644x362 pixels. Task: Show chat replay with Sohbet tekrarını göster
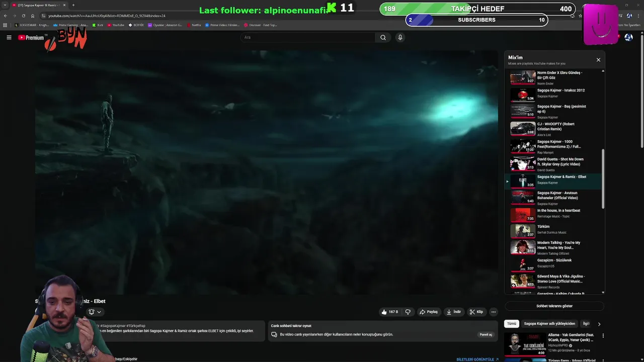coord(554,306)
